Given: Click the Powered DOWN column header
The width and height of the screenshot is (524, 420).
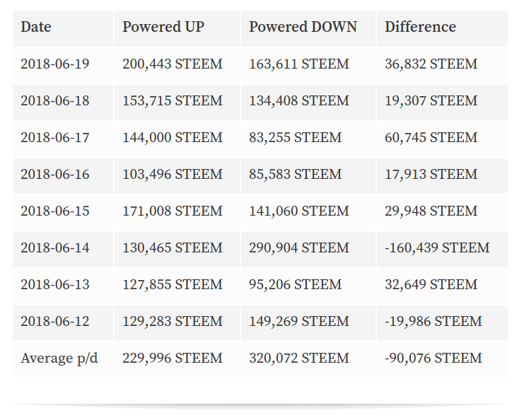Looking at the screenshot, I should 308,29.
